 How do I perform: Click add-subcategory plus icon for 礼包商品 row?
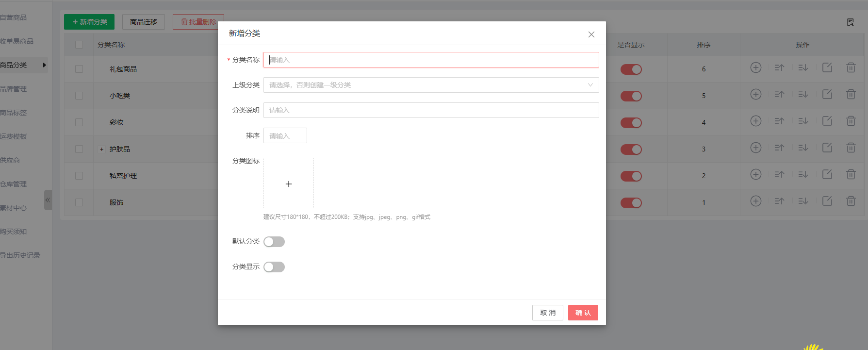(x=755, y=68)
